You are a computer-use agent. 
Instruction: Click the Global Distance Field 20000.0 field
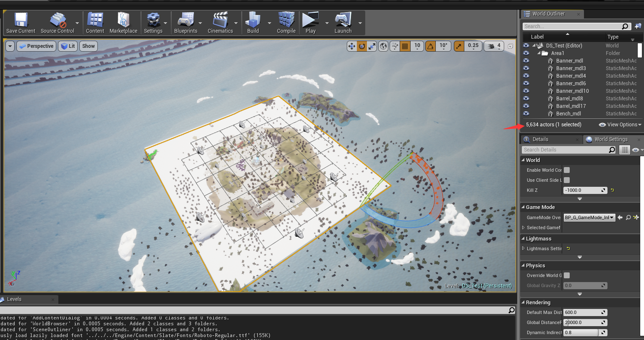coord(585,322)
